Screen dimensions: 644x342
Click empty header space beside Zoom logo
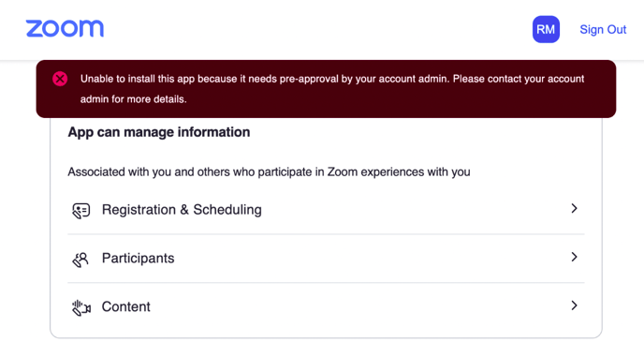(316, 30)
